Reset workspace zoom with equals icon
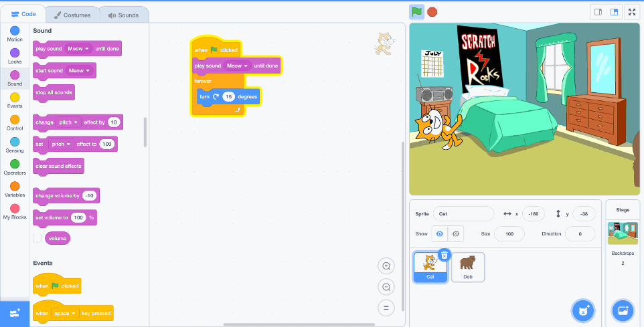This screenshot has width=644, height=327. (x=386, y=308)
